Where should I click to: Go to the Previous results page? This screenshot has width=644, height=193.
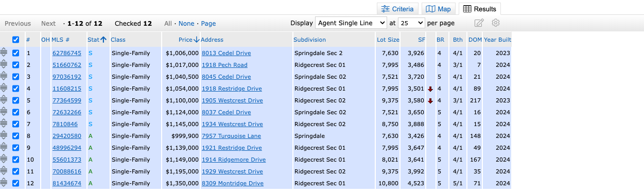click(x=18, y=24)
